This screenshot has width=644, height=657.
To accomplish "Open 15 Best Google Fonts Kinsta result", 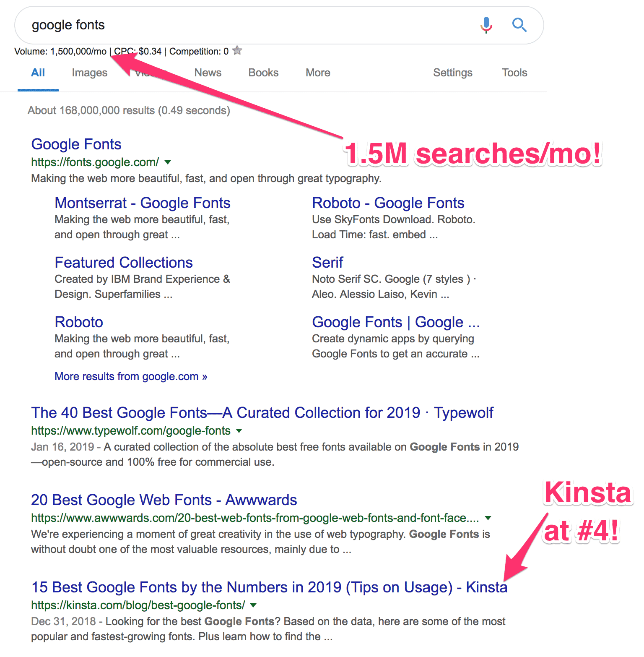I will 269,587.
